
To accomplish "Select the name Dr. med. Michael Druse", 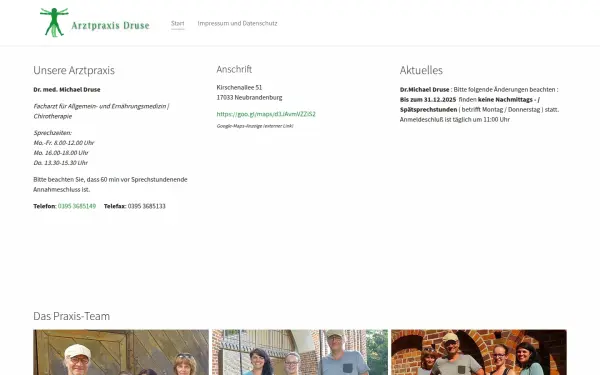I will (67, 90).
